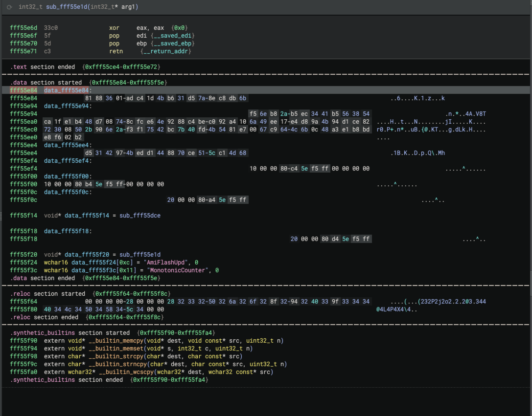Select the data_fff55f3c wchar16 variable name
The image size is (532, 416).
click(x=91, y=270)
